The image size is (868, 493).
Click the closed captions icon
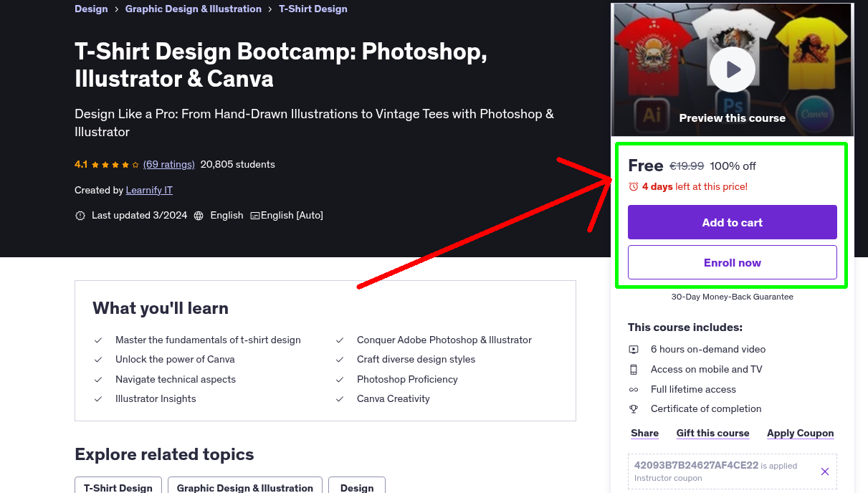click(254, 215)
